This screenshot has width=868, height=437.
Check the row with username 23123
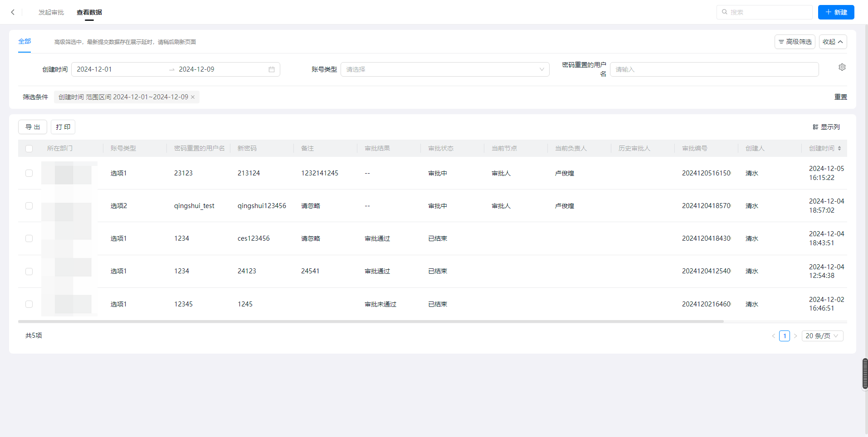click(29, 173)
